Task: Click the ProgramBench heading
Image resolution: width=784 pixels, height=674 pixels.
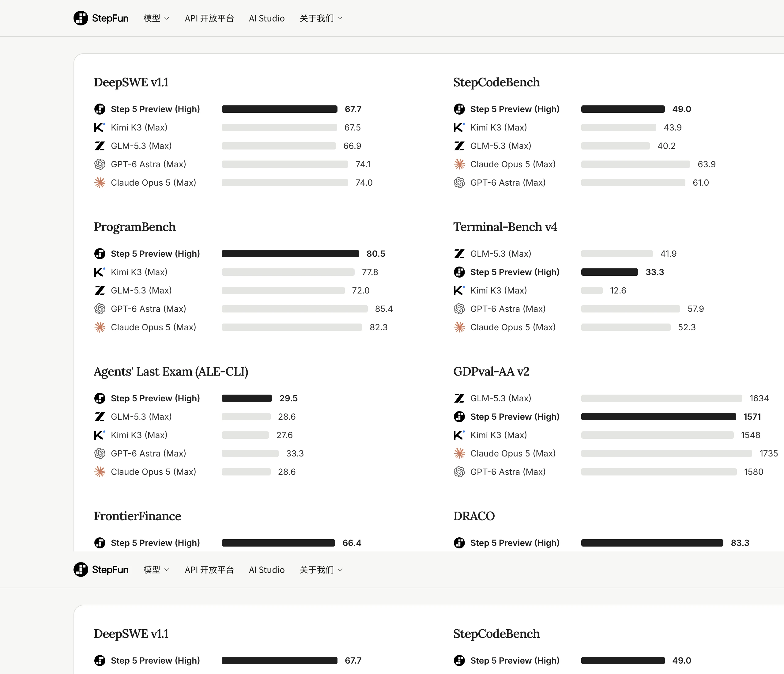Action: [x=135, y=227]
